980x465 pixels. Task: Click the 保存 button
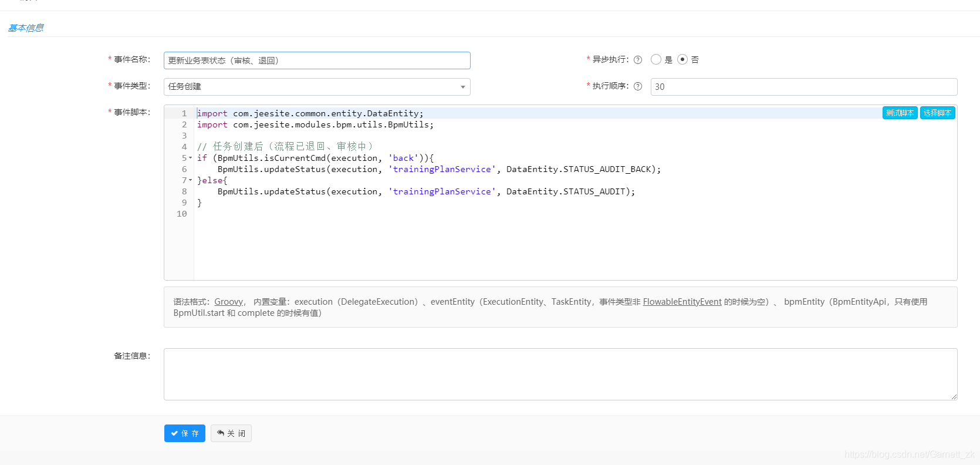185,433
